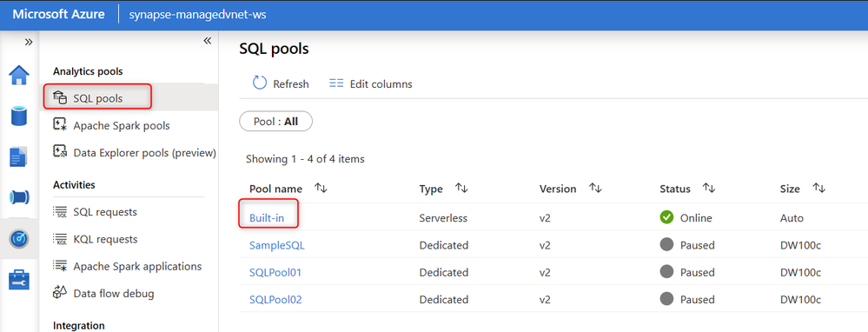View KQL requests activity
The height and width of the screenshot is (332, 868).
(x=105, y=239)
